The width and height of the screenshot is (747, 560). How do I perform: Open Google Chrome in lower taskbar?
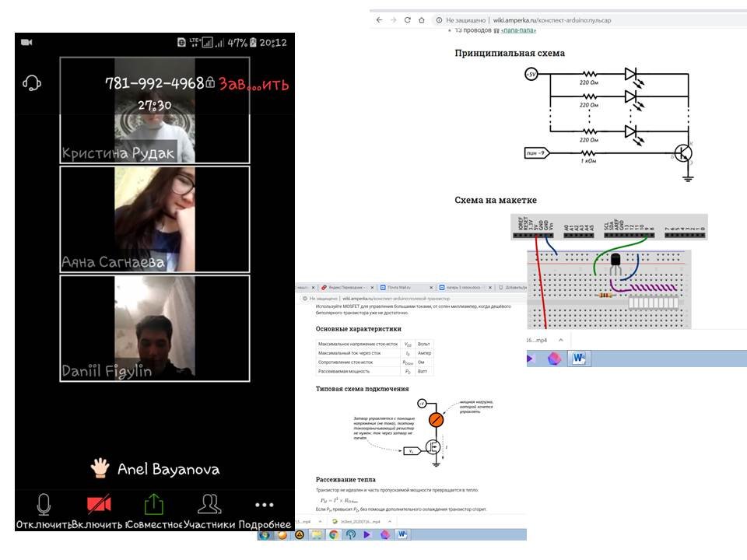[x=334, y=535]
